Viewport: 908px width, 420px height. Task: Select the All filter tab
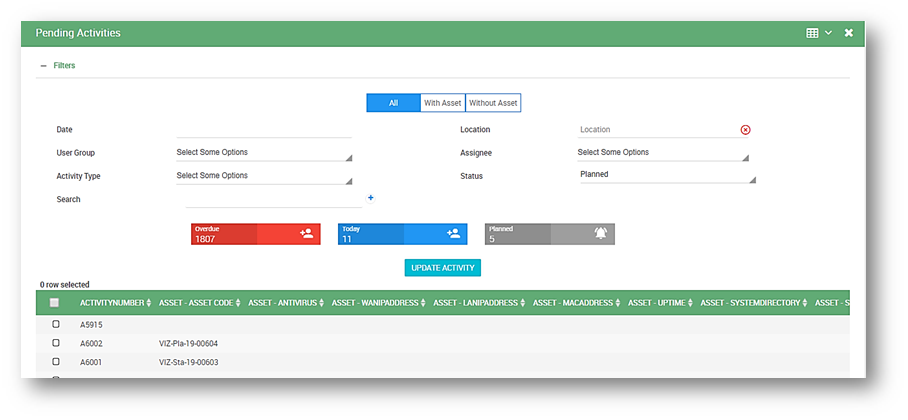(393, 103)
